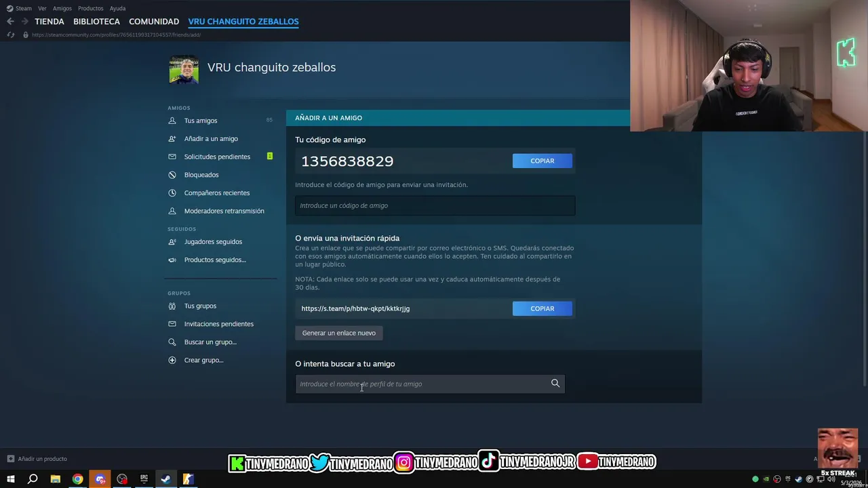The height and width of the screenshot is (488, 868).
Task: Open Moderadores retransmisión
Action: (x=224, y=211)
